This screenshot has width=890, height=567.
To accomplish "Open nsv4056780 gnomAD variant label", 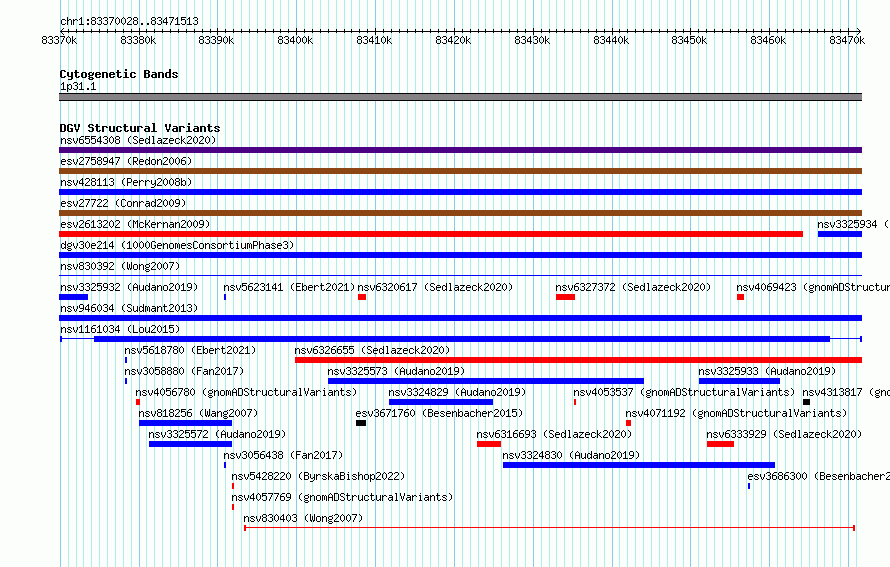I will click(246, 392).
